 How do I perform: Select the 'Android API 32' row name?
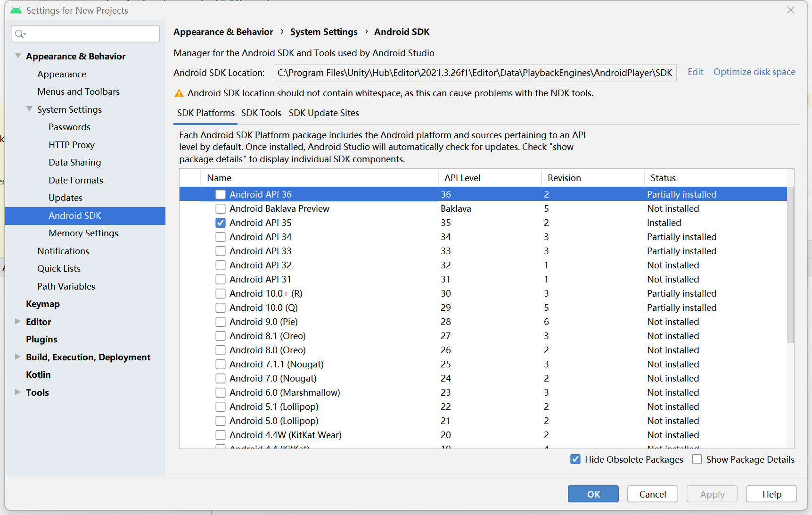tap(261, 265)
